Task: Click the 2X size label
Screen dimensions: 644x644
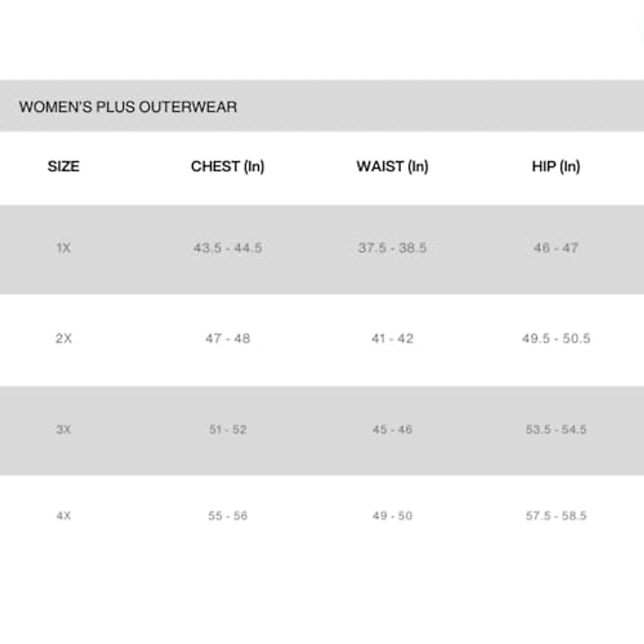Action: (x=63, y=339)
